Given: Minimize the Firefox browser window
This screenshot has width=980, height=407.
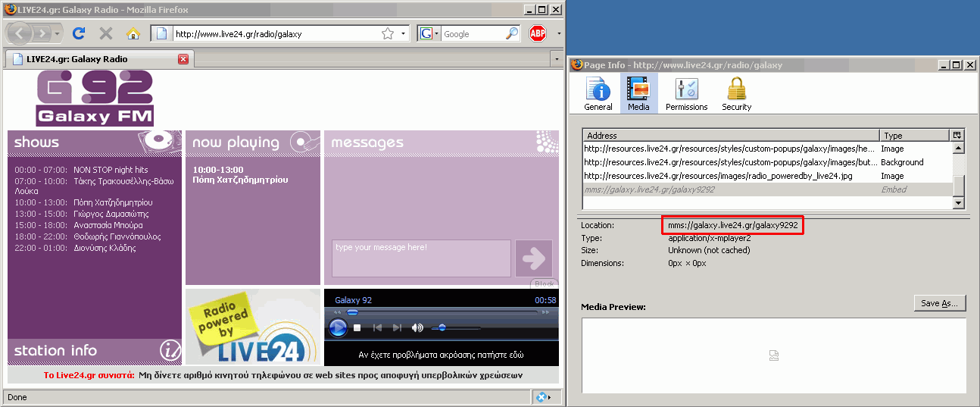Looking at the screenshot, I should coord(528,9).
